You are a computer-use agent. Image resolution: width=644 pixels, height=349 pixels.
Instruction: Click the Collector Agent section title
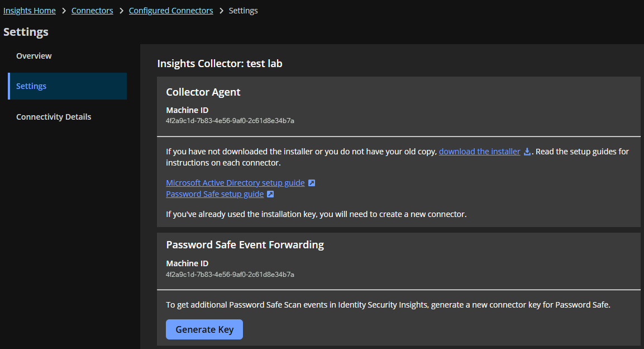coord(203,92)
